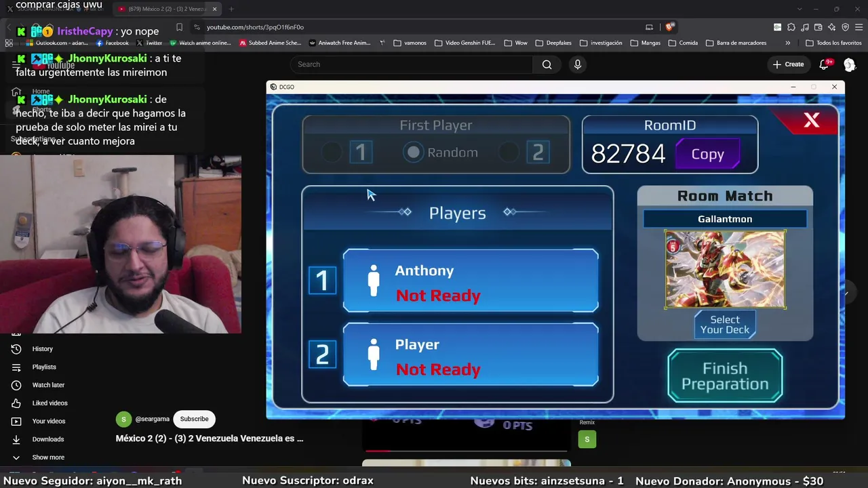Start YouTube voice search with microphone
The image size is (868, 488).
click(x=578, y=64)
